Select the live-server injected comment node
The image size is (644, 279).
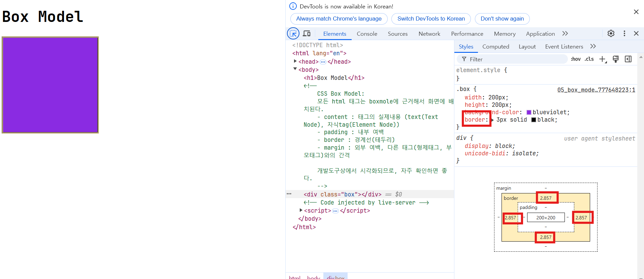click(366, 203)
